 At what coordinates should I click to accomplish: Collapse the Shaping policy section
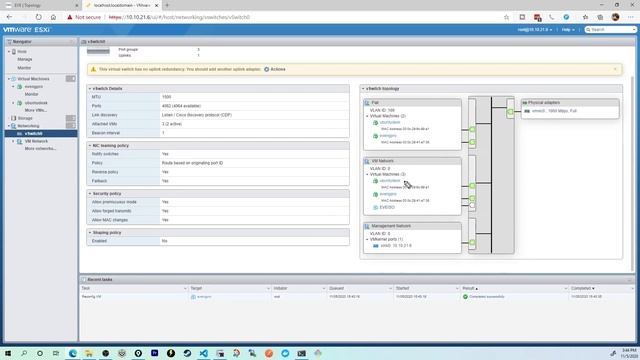[x=90, y=233]
